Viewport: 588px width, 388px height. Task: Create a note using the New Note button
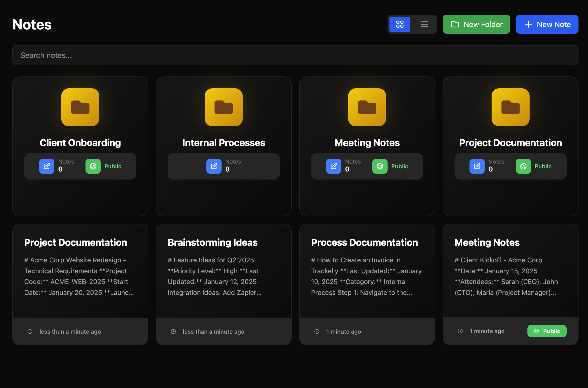(547, 24)
